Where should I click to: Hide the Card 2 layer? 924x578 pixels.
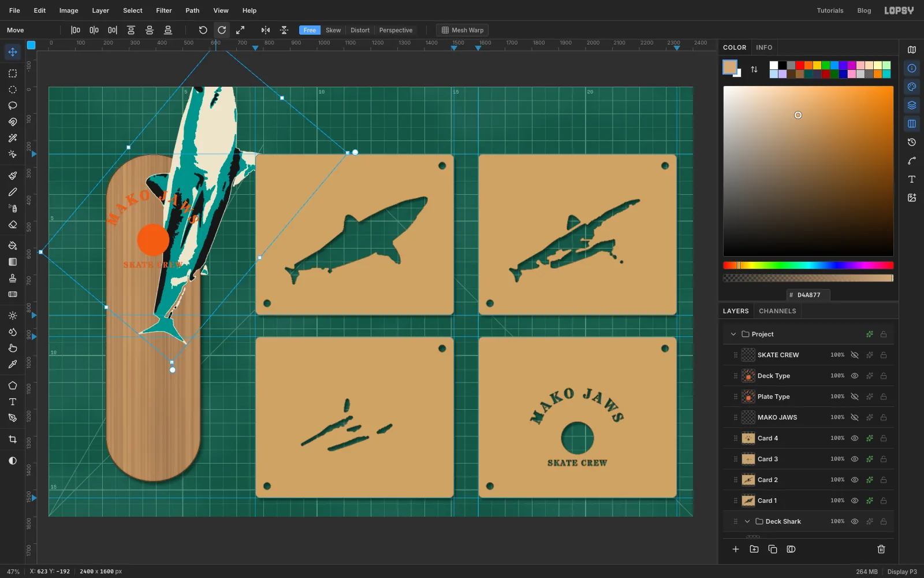855,480
